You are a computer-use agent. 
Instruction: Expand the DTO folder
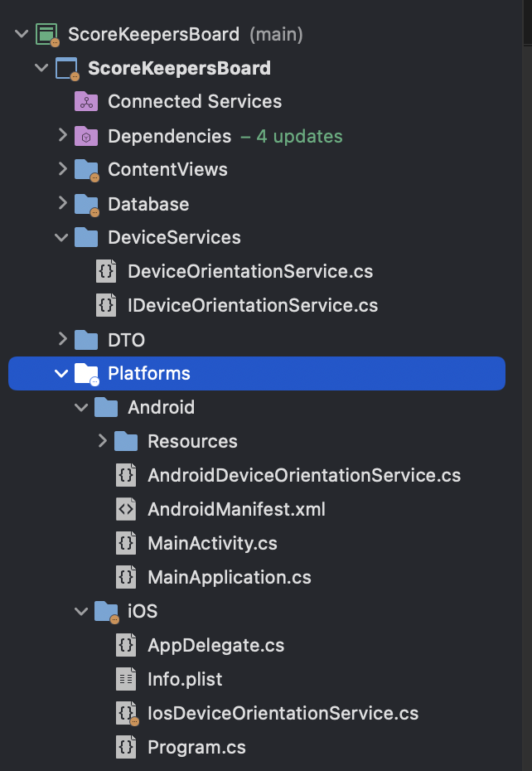62,339
